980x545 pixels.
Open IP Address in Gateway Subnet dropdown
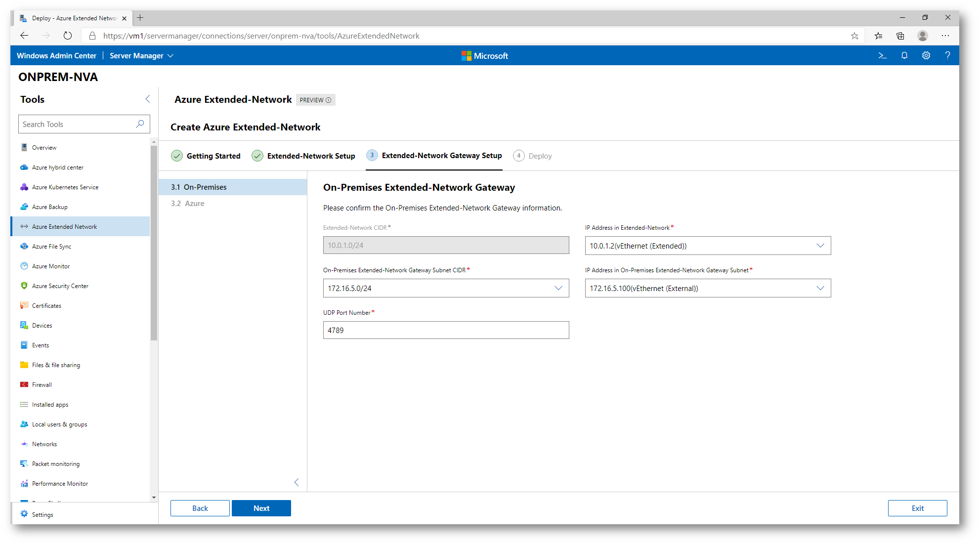708,288
